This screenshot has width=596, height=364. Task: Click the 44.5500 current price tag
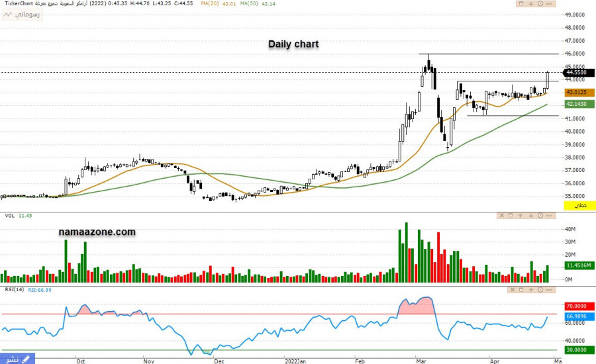point(578,72)
